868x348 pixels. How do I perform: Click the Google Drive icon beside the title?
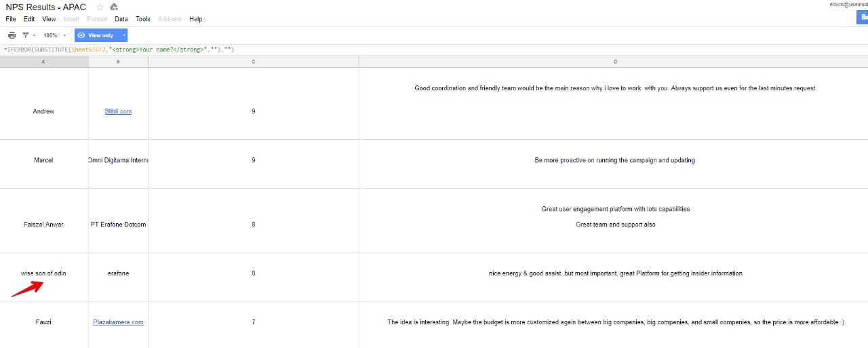coord(114,7)
